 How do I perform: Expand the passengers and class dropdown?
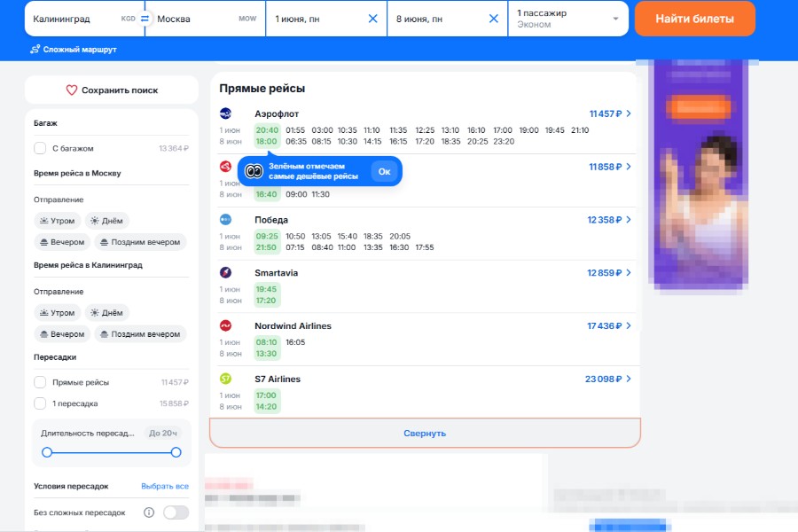pyautogui.click(x=568, y=19)
